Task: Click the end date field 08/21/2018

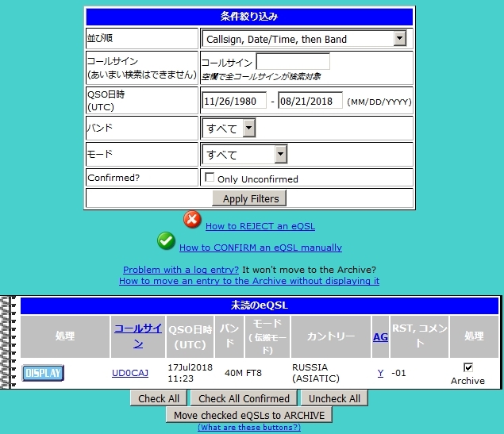Action: tap(310, 101)
